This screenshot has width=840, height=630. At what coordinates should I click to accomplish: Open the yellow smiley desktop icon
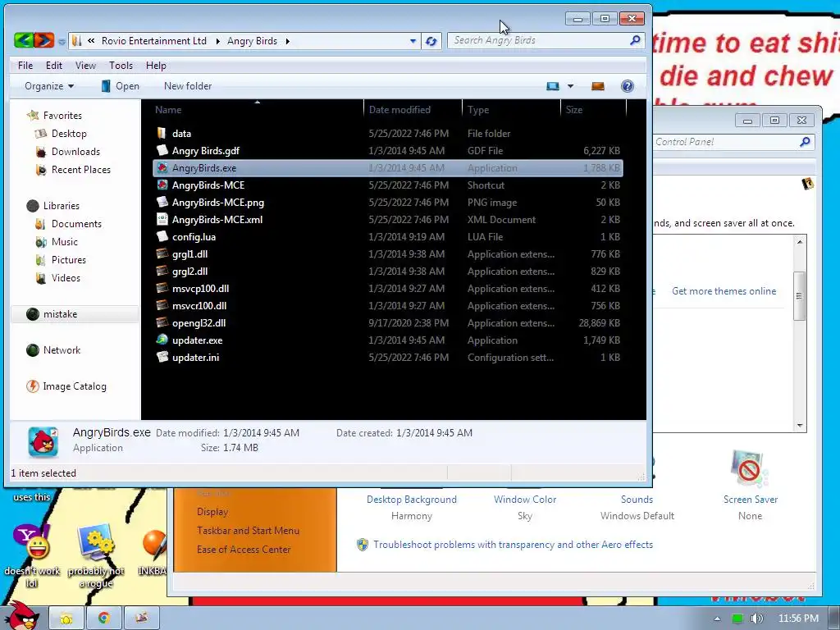(x=32, y=542)
